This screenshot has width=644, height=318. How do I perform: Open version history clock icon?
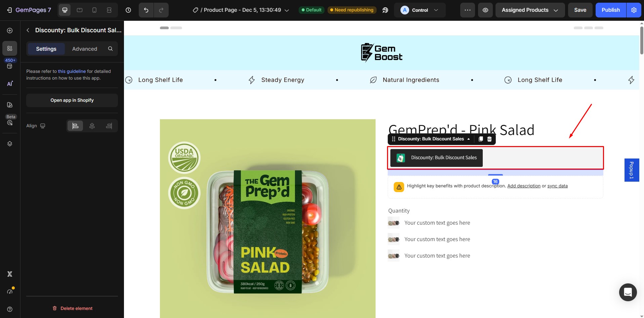128,10
